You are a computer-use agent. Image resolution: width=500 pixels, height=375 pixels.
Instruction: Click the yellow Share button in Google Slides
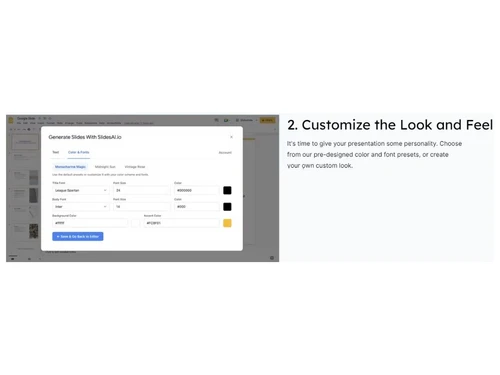coord(268,120)
